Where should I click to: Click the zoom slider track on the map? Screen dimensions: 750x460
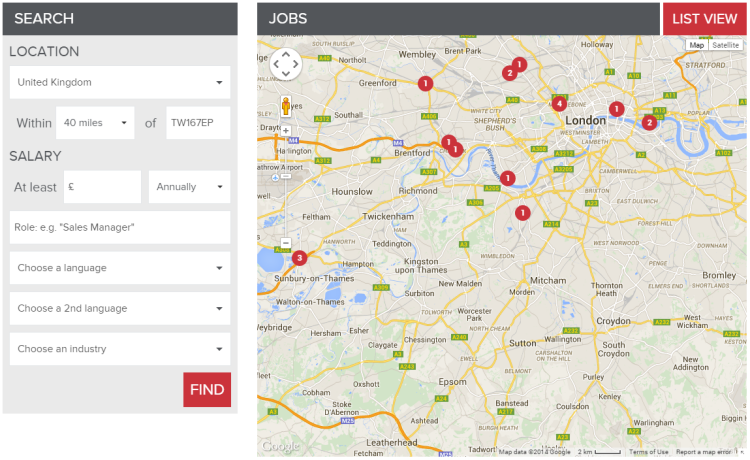[x=286, y=186]
